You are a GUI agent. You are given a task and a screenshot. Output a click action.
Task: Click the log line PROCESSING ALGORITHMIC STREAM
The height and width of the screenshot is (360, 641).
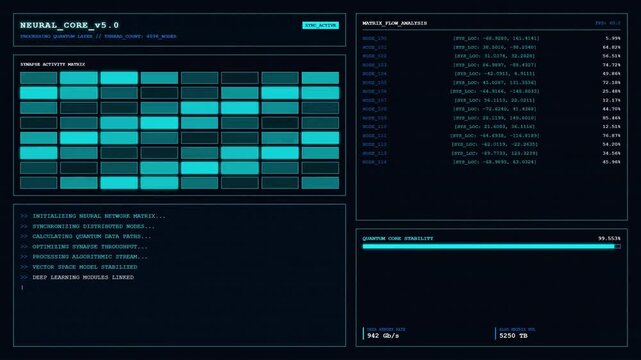tap(84, 257)
